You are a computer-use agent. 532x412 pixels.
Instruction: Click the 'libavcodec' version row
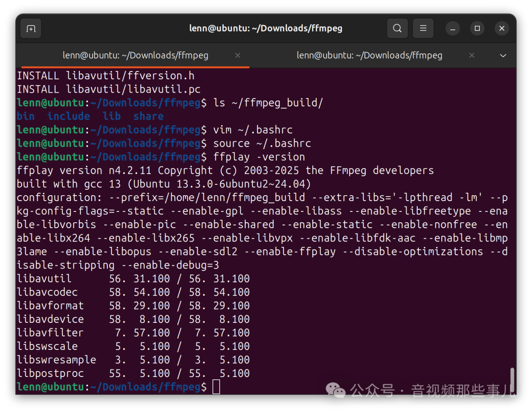tap(133, 292)
